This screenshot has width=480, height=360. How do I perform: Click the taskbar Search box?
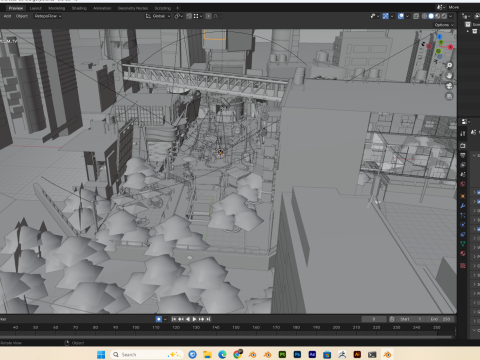pyautogui.click(x=147, y=354)
